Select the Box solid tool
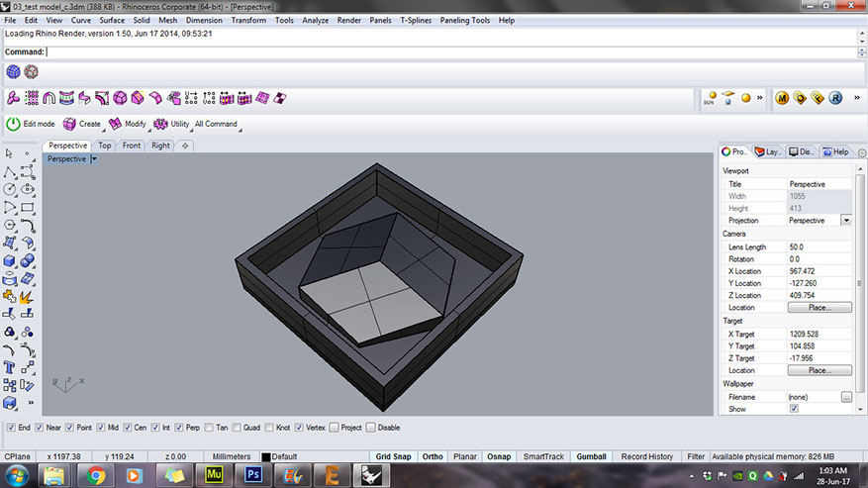Screen dimensions: 868x488 10,261
